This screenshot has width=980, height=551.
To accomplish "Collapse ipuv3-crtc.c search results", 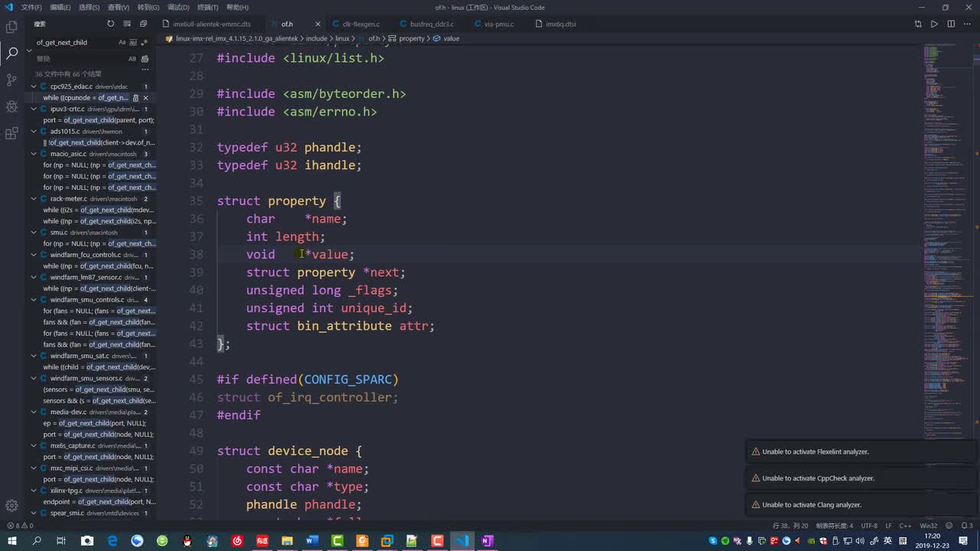I will tap(34, 109).
